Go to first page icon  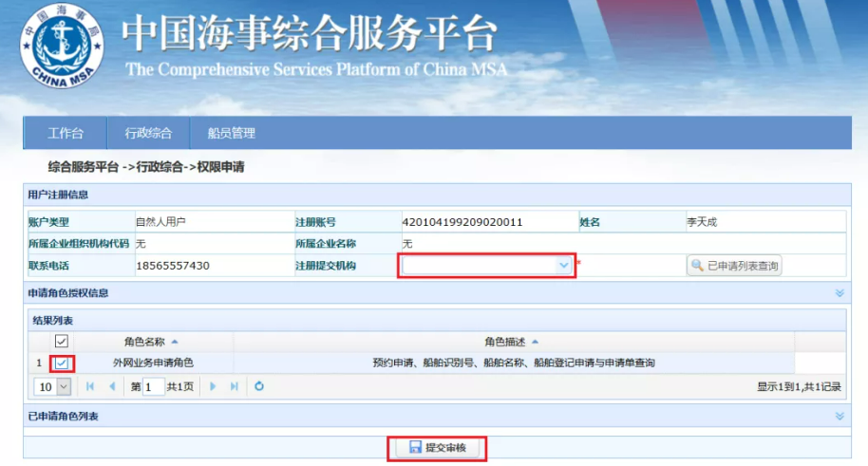click(90, 386)
